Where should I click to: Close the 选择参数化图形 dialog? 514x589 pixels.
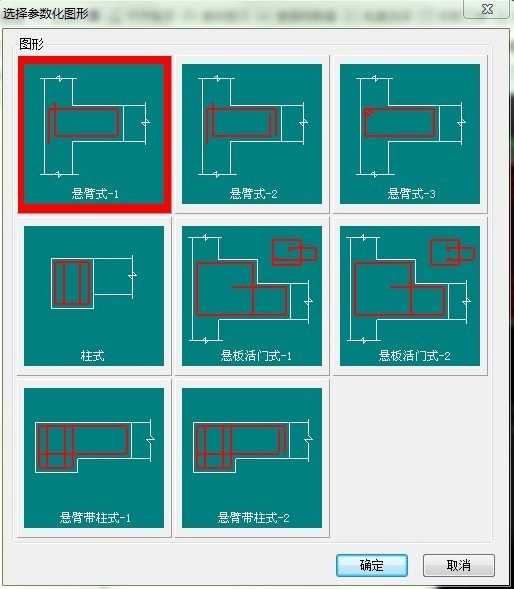(x=487, y=9)
